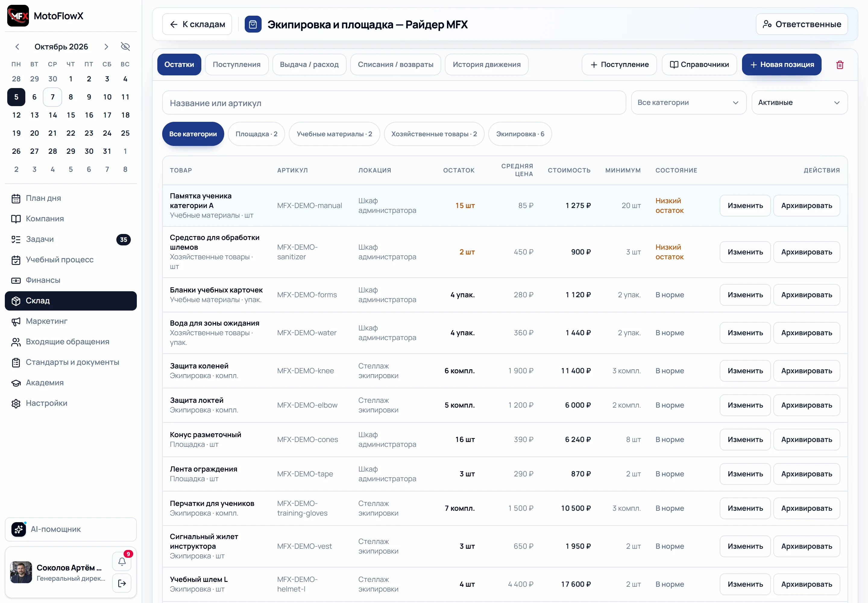
Task: Click the Соколов Артём profile avatar
Action: click(x=21, y=572)
